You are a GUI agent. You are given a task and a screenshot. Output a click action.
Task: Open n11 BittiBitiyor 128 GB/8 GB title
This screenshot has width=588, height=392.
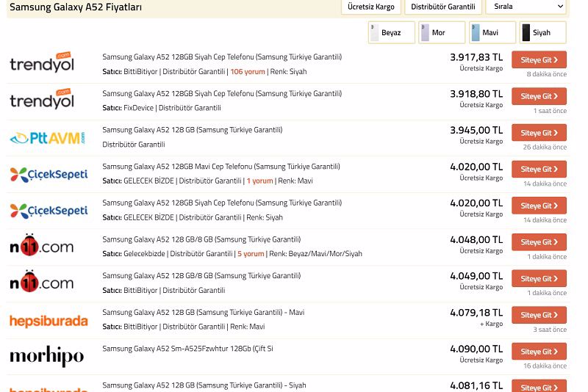201,276
